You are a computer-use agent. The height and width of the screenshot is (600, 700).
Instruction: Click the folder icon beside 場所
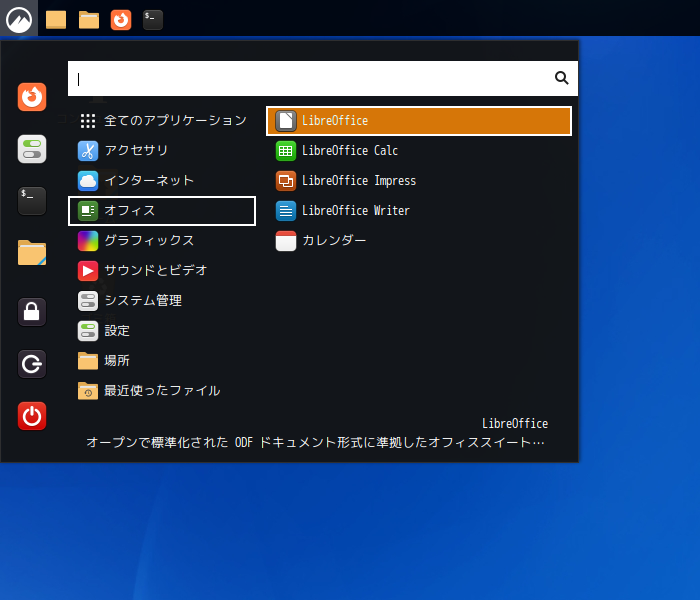tap(88, 361)
